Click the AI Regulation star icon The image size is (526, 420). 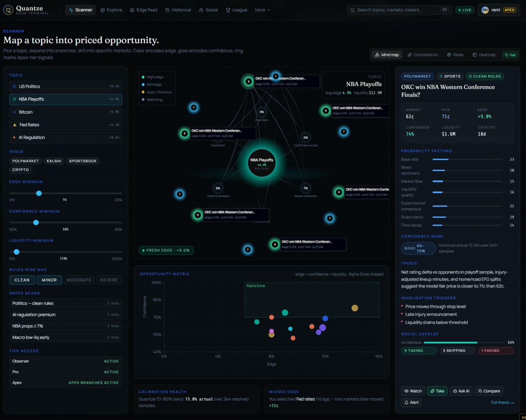pyautogui.click(x=14, y=137)
